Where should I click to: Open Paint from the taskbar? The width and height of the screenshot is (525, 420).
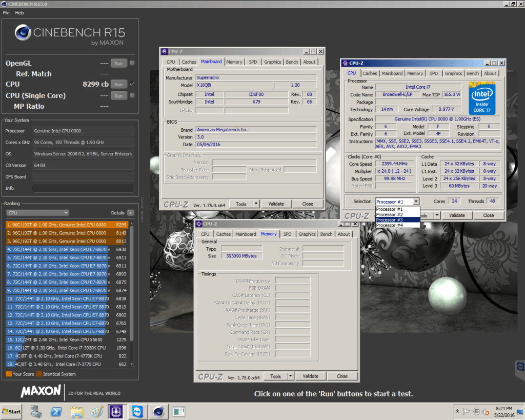96,411
